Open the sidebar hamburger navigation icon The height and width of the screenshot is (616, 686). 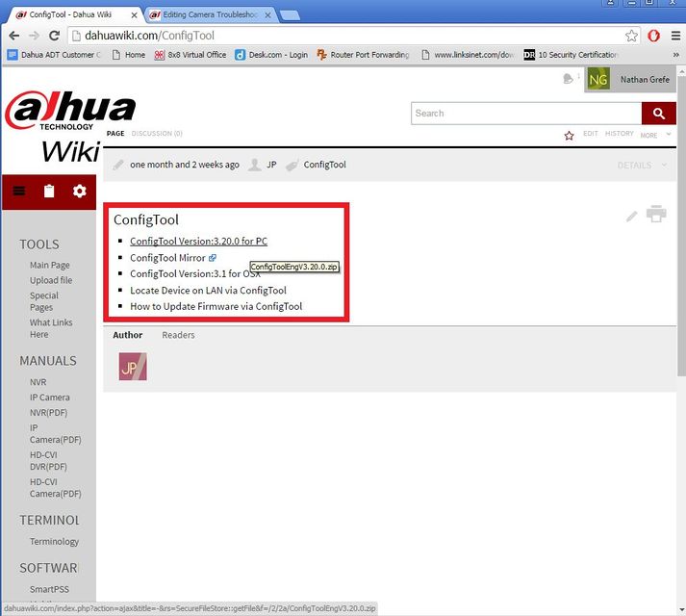(19, 191)
